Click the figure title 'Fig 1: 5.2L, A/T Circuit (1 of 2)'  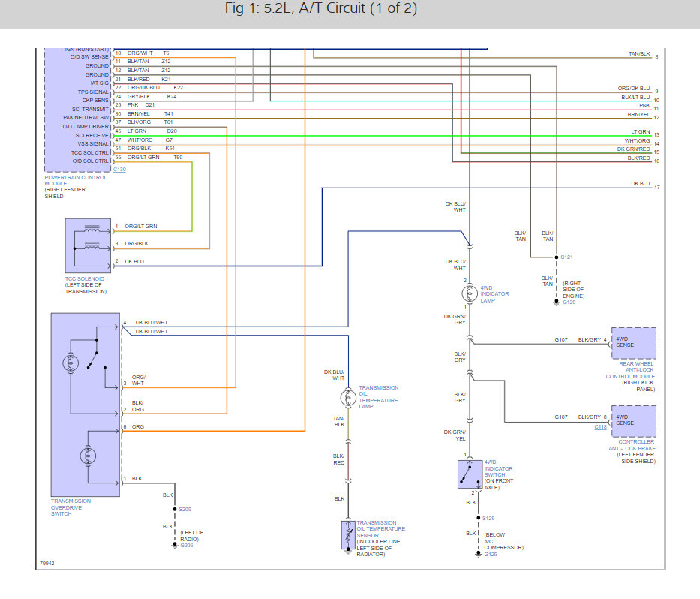click(321, 8)
